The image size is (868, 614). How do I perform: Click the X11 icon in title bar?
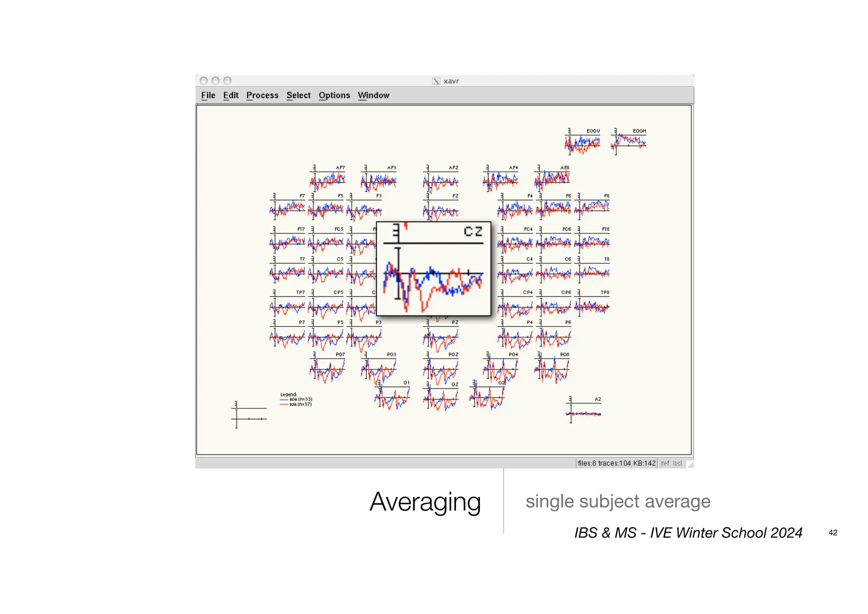(436, 81)
